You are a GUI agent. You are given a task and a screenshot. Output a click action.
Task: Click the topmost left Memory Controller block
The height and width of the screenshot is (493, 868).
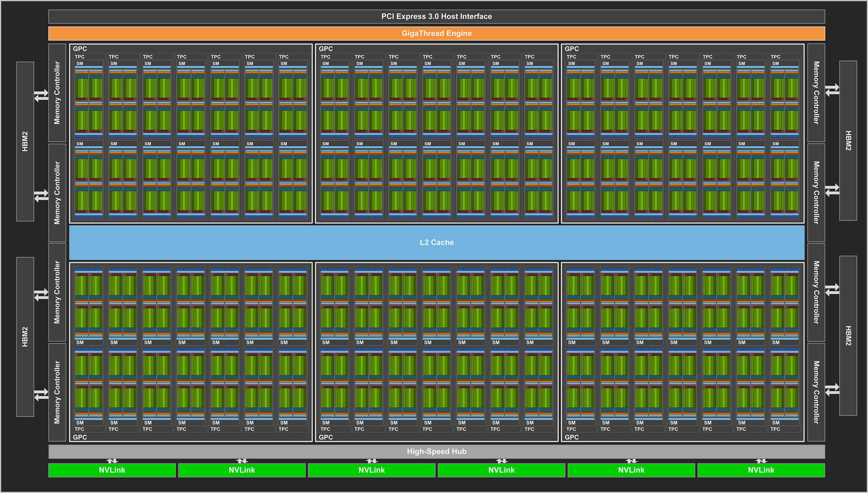click(57, 93)
